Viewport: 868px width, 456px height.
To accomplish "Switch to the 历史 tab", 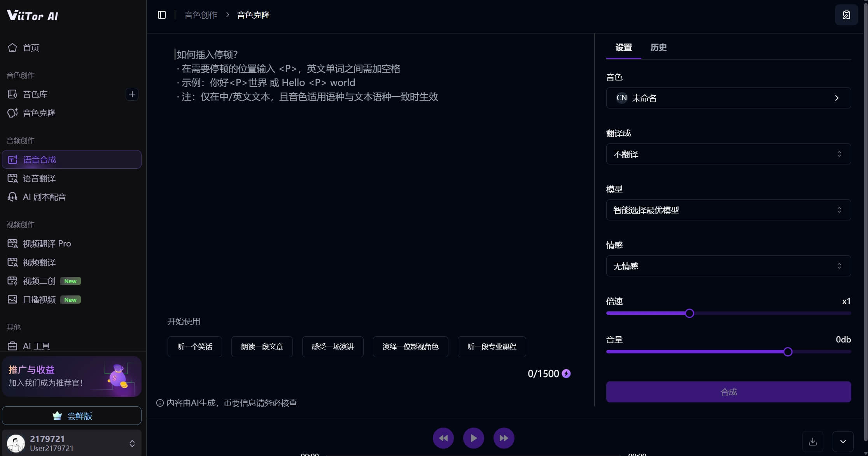I will (658, 47).
